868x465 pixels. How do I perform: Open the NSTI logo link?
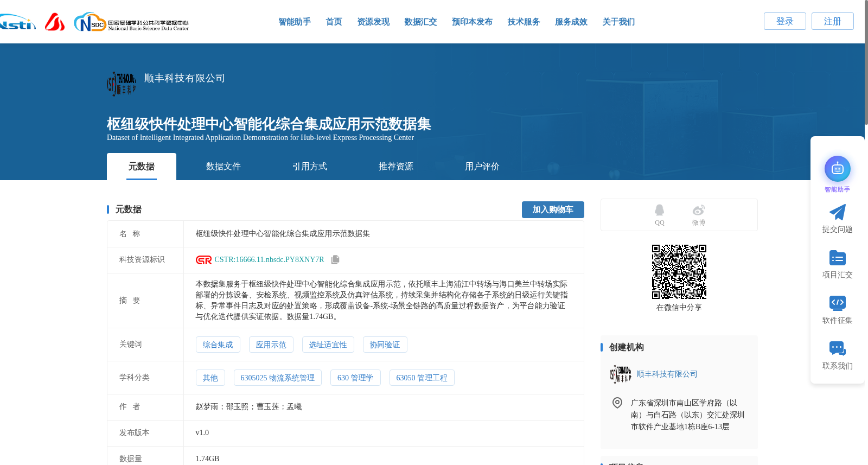pyautogui.click(x=18, y=22)
